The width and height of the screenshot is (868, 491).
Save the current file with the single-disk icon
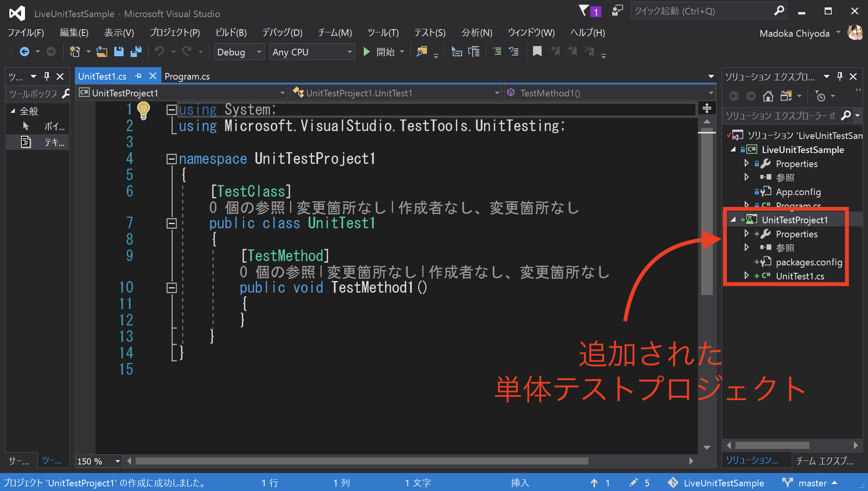(x=119, y=52)
